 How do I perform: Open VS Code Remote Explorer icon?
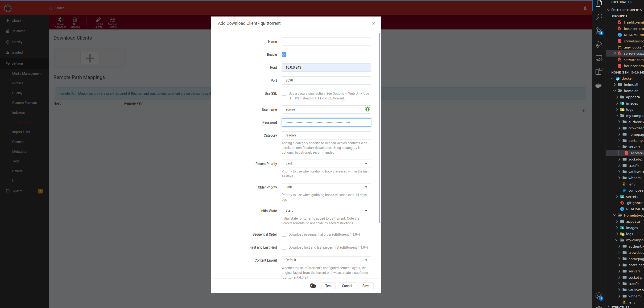tap(599, 58)
